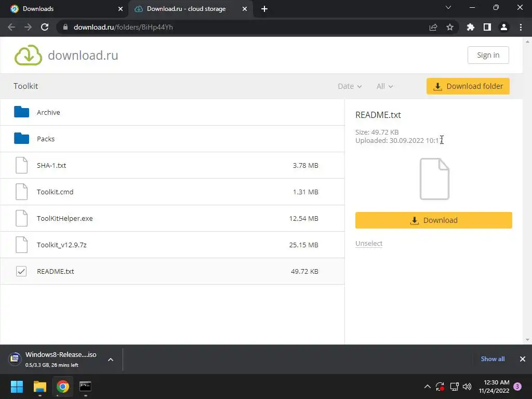Click the Toolkit_v12.9.7z file icon
Viewport: 532px width, 399px height.
click(21, 245)
